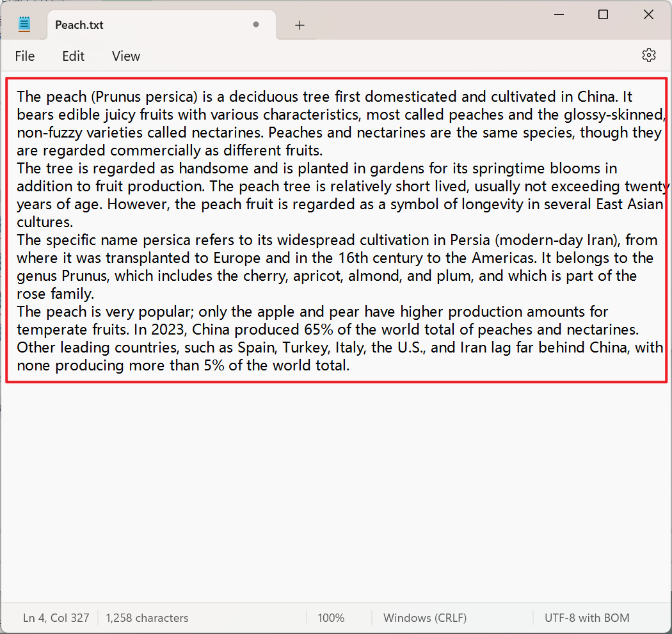Click the 100% zoom level indicator
672x634 pixels.
(331, 618)
